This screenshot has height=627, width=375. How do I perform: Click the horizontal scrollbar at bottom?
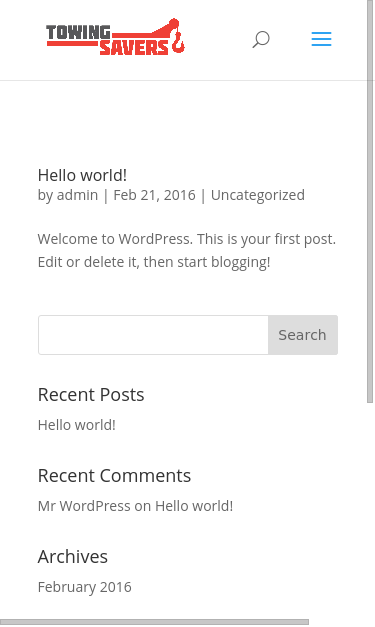(154, 622)
